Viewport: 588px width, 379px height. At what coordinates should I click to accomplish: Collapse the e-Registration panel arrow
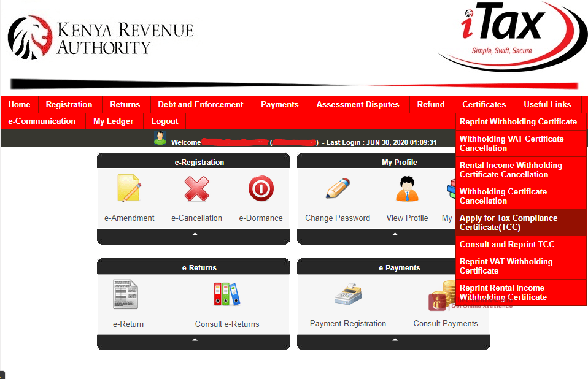[195, 234]
